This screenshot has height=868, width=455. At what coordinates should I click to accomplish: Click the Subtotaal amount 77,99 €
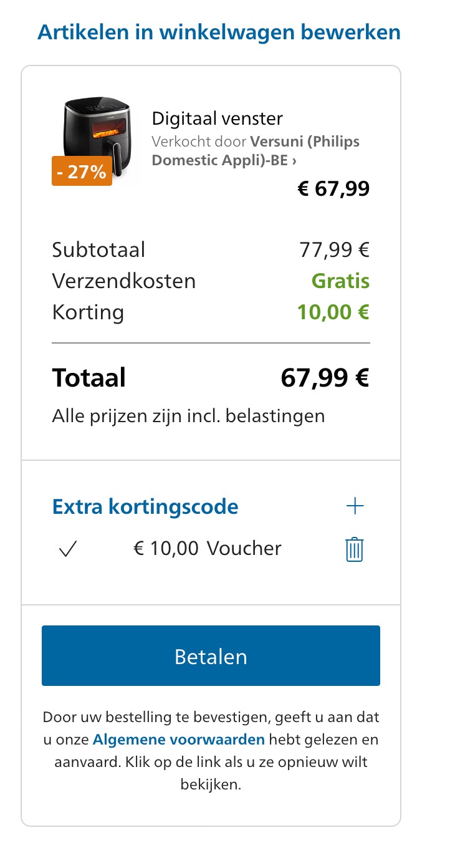click(x=335, y=250)
